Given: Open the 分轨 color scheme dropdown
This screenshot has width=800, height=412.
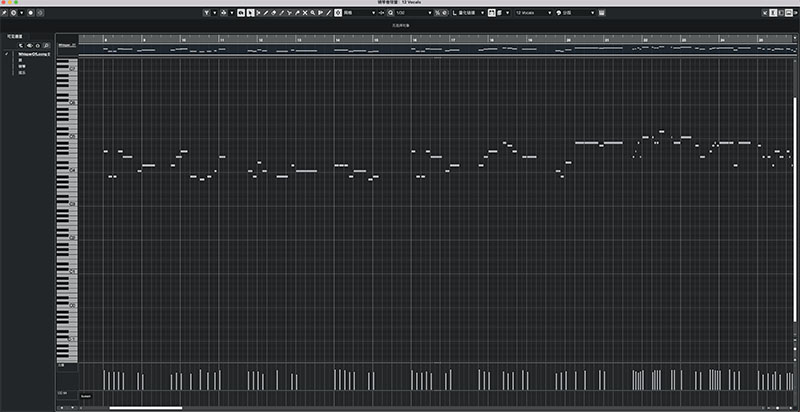Looking at the screenshot, I should click(579, 13).
